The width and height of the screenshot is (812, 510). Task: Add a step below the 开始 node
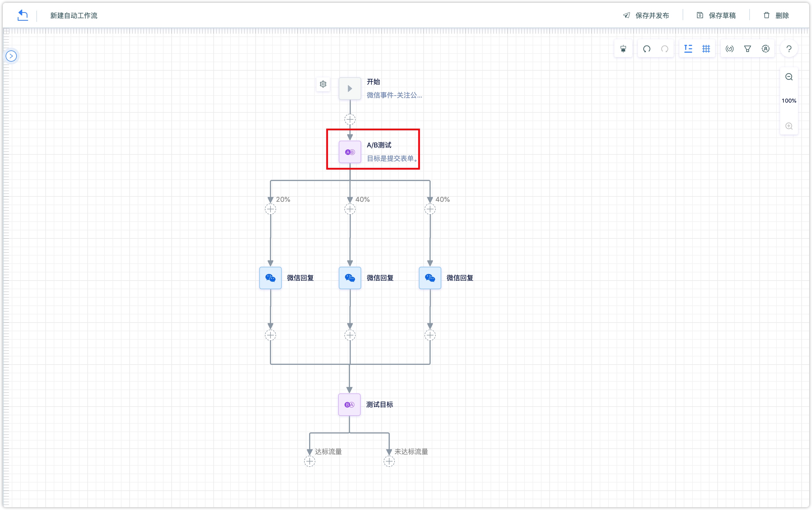(350, 119)
